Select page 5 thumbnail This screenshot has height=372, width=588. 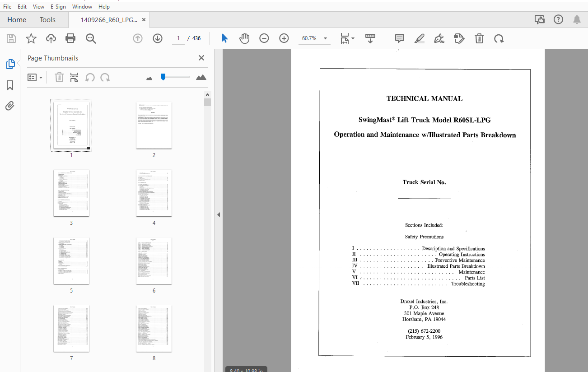tap(71, 260)
